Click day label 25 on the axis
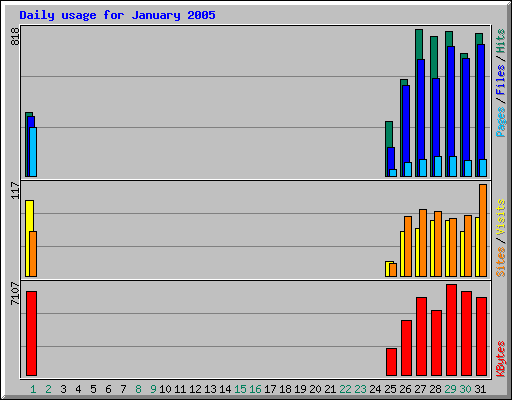 [x=390, y=389]
